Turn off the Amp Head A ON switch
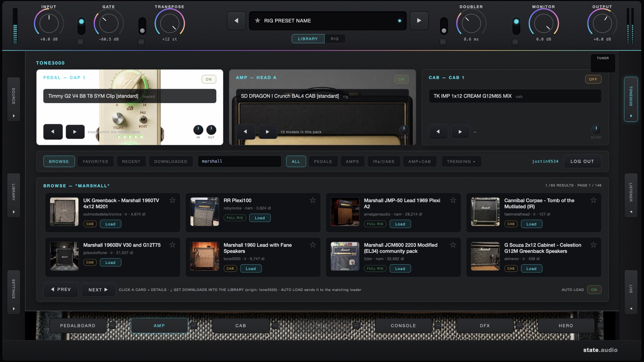This screenshot has width=644, height=362. 401,79
